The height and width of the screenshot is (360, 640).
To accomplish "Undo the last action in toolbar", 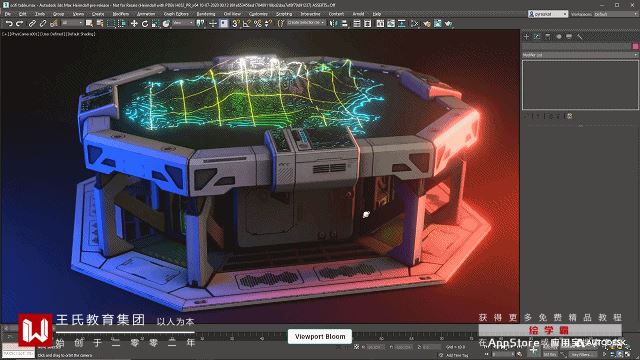I will pos(9,24).
